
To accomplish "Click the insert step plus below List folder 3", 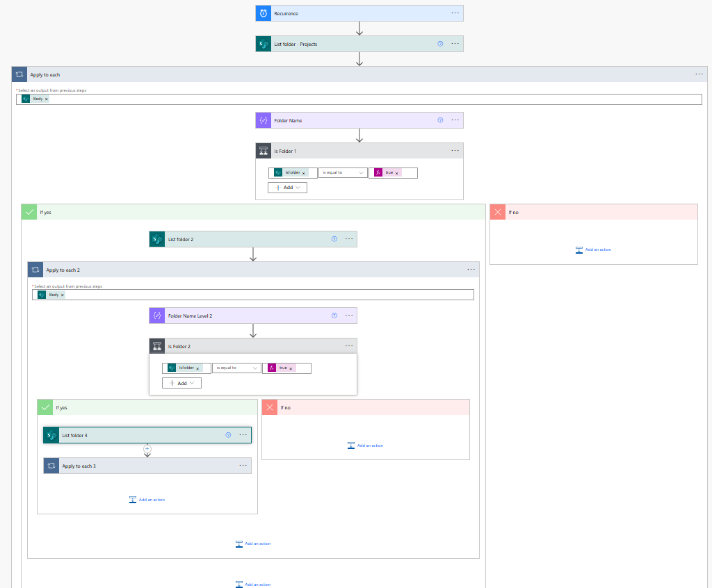I will 147,449.
